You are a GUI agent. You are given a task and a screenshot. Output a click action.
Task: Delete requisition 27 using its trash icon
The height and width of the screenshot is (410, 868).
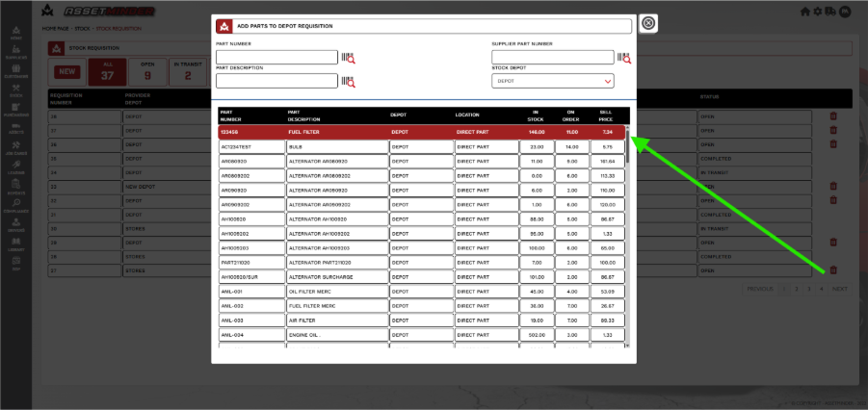(833, 270)
